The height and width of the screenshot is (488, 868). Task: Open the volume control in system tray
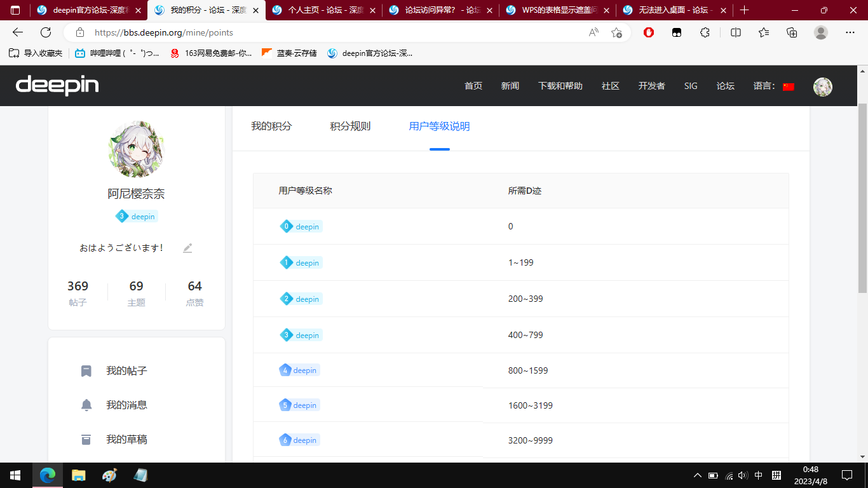pyautogui.click(x=743, y=475)
